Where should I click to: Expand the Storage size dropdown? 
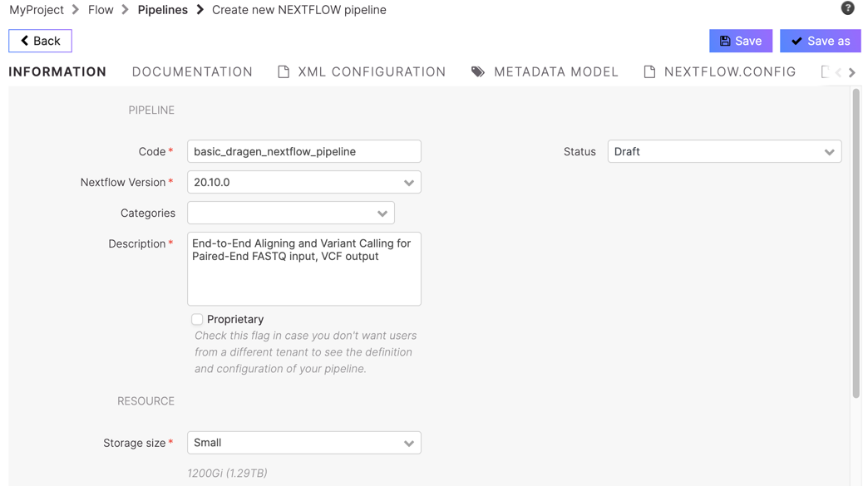point(304,443)
